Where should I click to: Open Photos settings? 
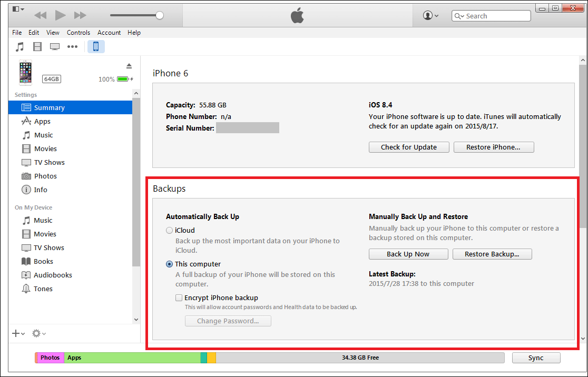(70, 176)
